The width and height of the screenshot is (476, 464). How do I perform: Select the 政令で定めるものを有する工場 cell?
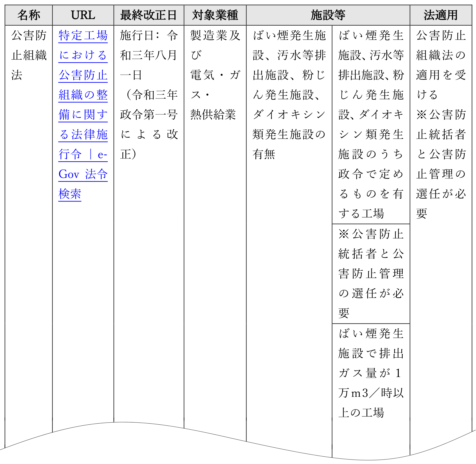click(371, 124)
